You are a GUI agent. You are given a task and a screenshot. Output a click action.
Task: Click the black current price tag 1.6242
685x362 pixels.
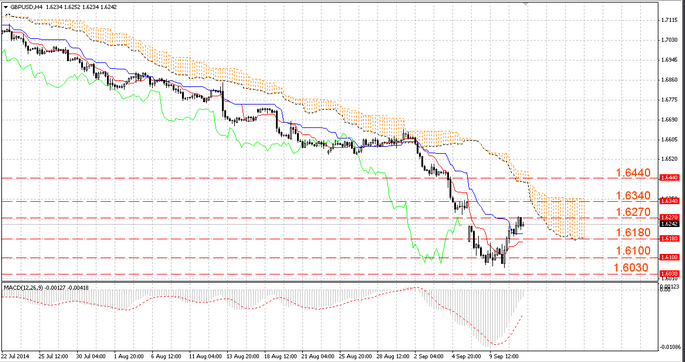tap(669, 224)
